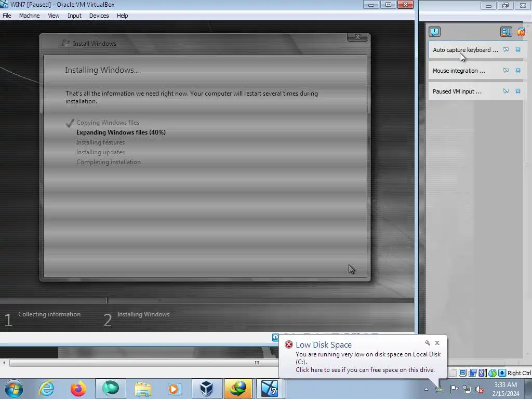Click the CPU virtualization status indicator
This screenshot has width=532, height=399.
click(482, 373)
